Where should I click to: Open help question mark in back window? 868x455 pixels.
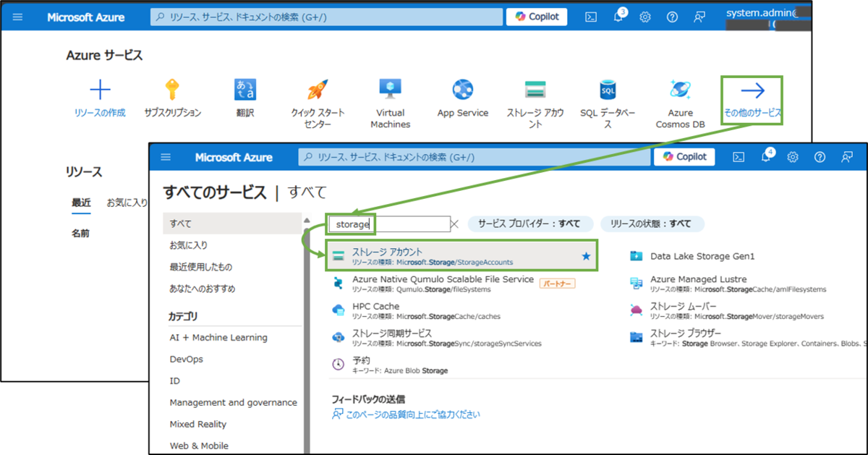672,17
